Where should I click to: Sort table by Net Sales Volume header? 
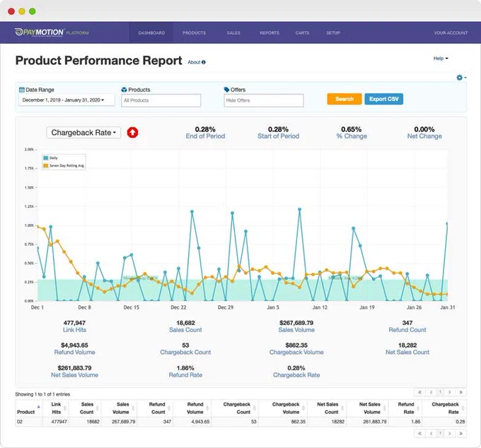point(369,408)
